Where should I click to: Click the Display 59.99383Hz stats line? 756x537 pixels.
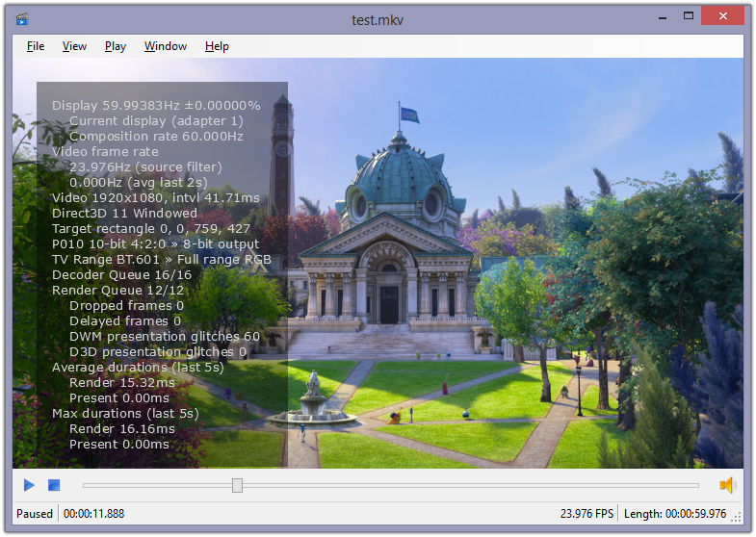click(156, 106)
